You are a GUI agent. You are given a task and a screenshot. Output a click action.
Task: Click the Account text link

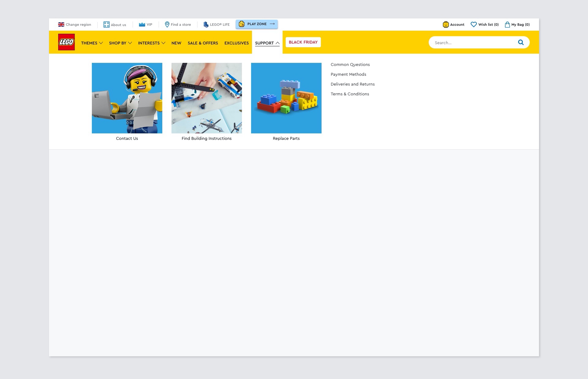(x=457, y=25)
